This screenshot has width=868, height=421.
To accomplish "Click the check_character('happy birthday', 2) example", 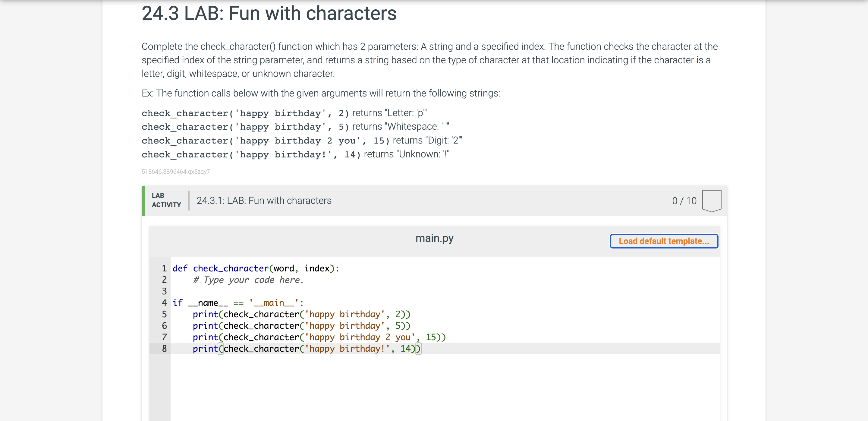I will click(x=244, y=113).
